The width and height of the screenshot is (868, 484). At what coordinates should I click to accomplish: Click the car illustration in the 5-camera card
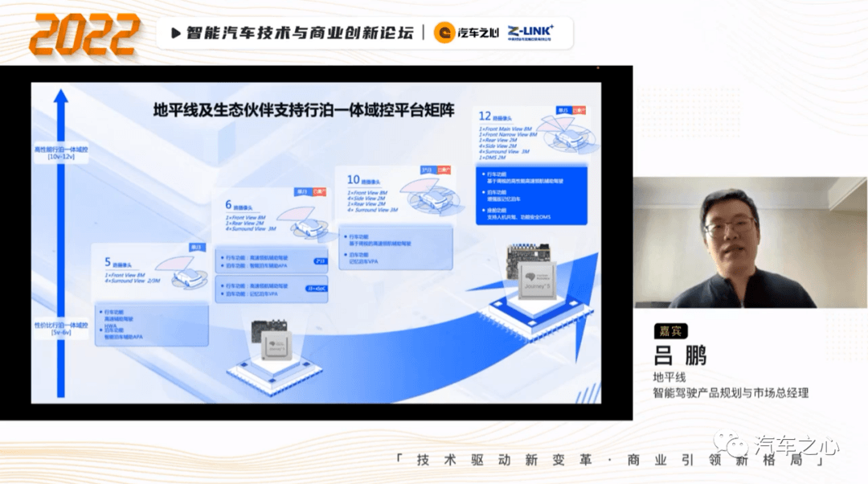pyautogui.click(x=184, y=273)
